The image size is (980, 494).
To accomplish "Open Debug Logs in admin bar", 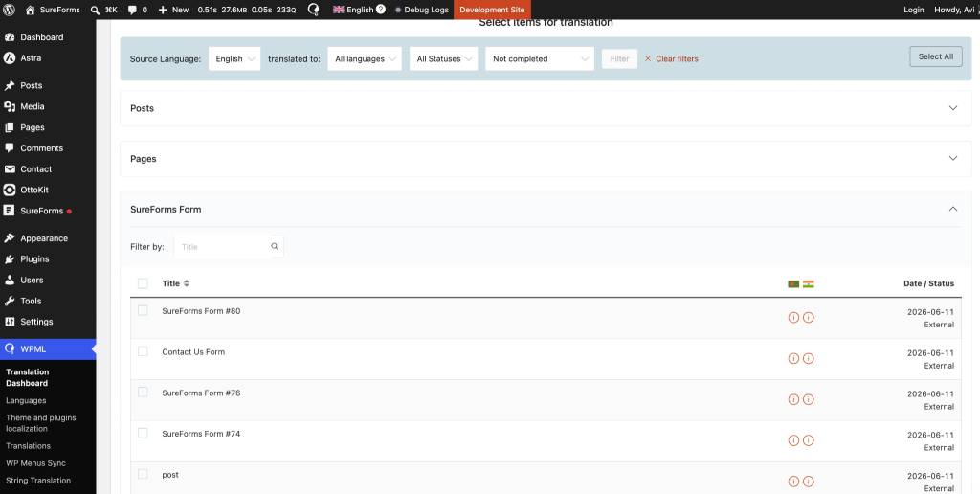I will (x=422, y=10).
